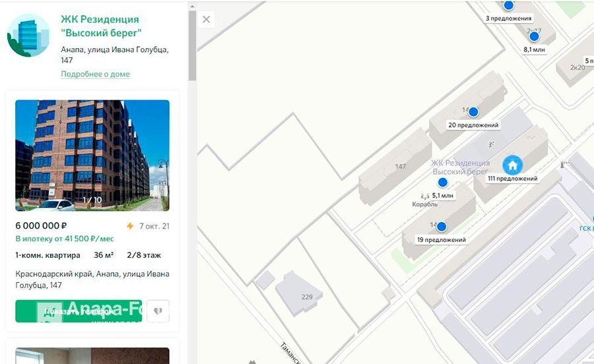Click the map dot above "3 предложения"

[509, 5]
